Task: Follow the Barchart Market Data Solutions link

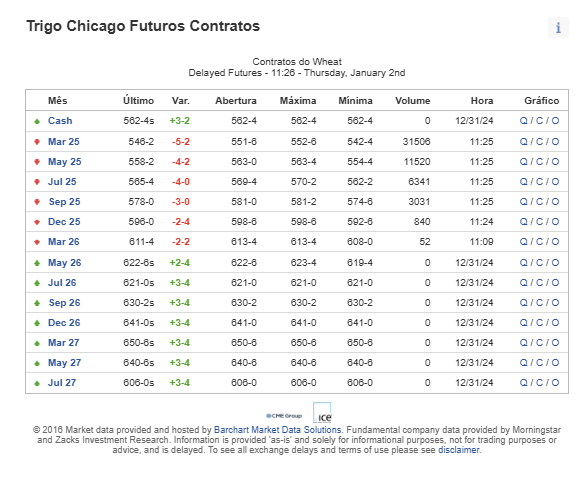Action: tap(278, 430)
